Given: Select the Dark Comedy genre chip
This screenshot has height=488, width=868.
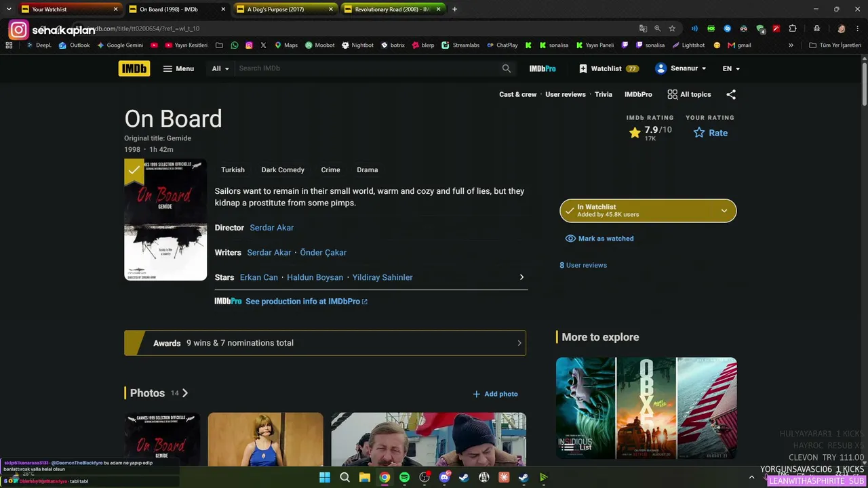Looking at the screenshot, I should click(283, 170).
